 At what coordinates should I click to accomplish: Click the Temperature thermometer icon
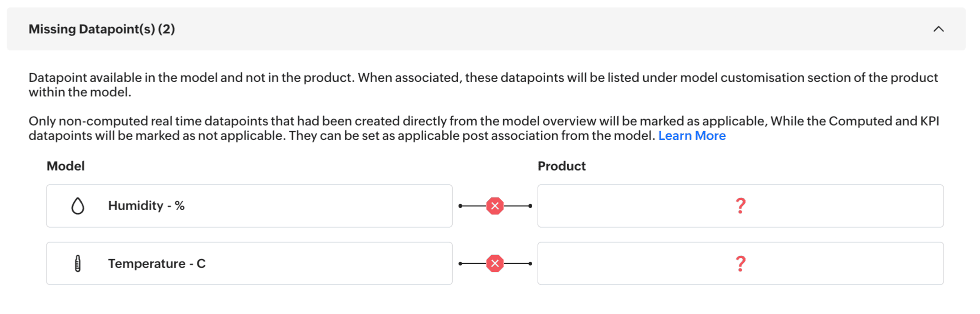click(x=77, y=263)
